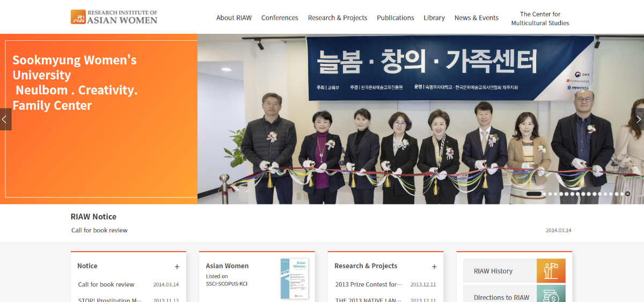The height and width of the screenshot is (302, 644).
Task: Expand Research & Projects card with plus icon
Action: coord(434,267)
